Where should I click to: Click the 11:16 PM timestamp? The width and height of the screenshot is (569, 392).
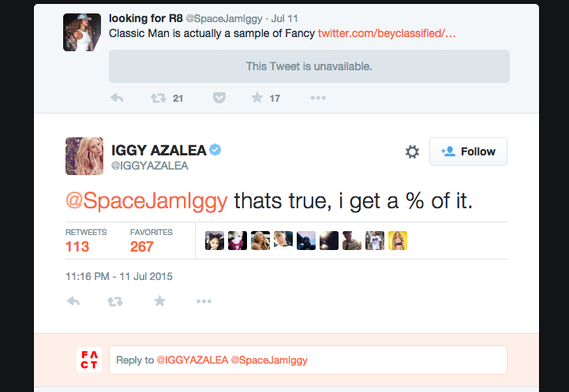point(118,276)
